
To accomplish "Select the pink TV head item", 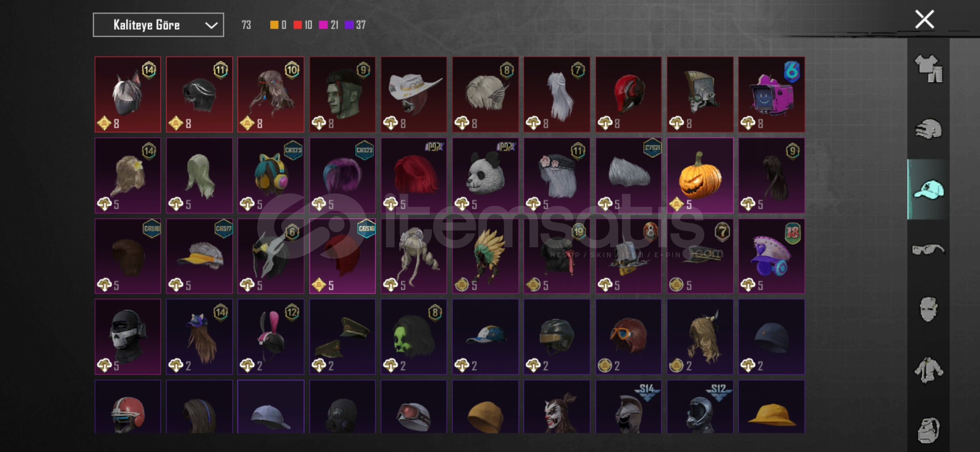I will coord(771,95).
